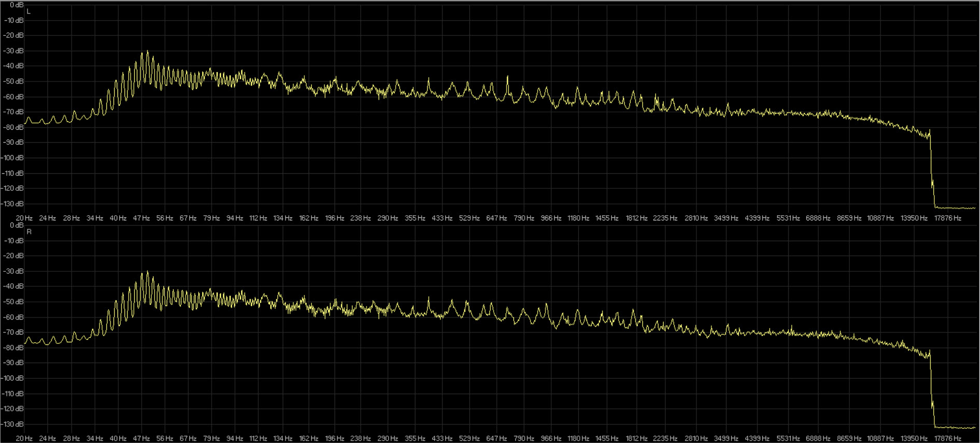
Task: Select the 1180 Hz label under R channel
Action: [x=578, y=438]
